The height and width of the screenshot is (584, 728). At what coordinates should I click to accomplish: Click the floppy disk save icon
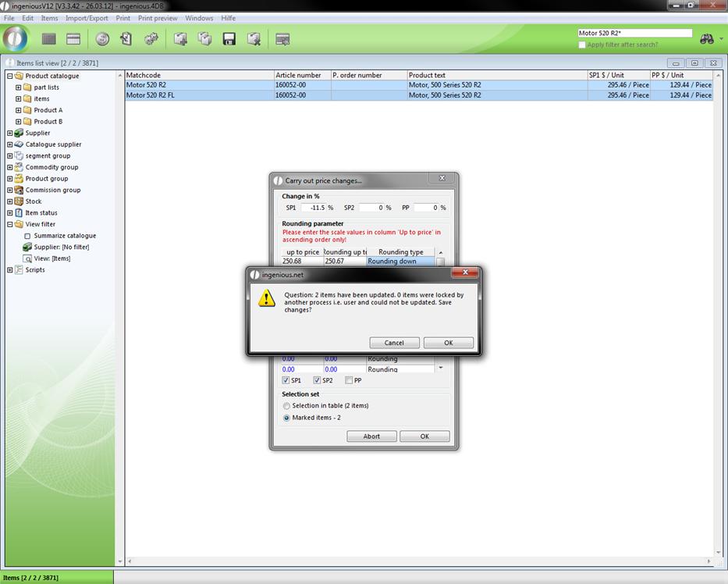(229, 39)
